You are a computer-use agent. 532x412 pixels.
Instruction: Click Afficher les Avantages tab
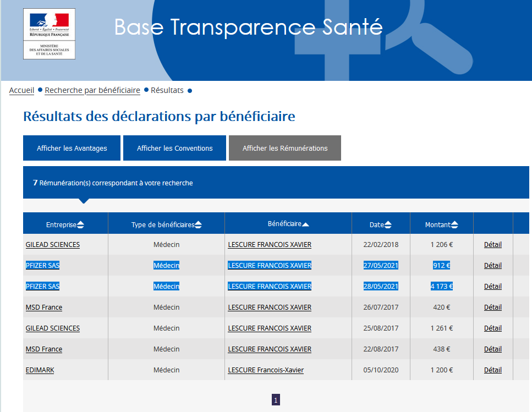pyautogui.click(x=72, y=148)
